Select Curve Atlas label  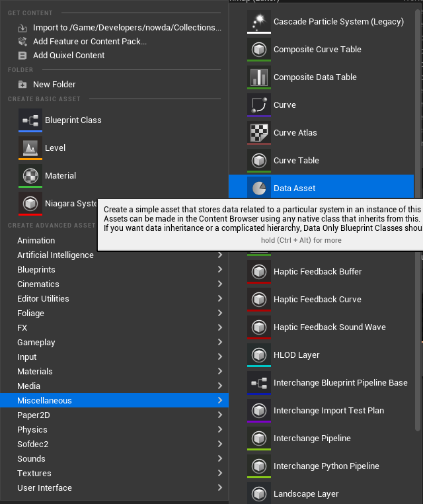pyautogui.click(x=295, y=133)
